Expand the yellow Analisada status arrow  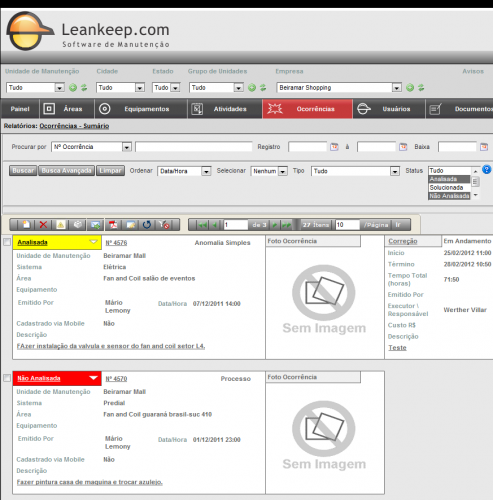[94, 242]
